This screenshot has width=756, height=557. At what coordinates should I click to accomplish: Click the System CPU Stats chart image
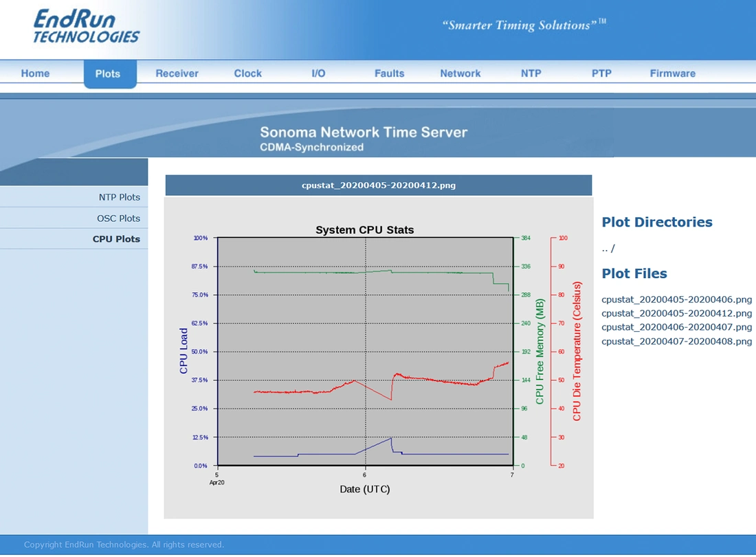(379, 359)
